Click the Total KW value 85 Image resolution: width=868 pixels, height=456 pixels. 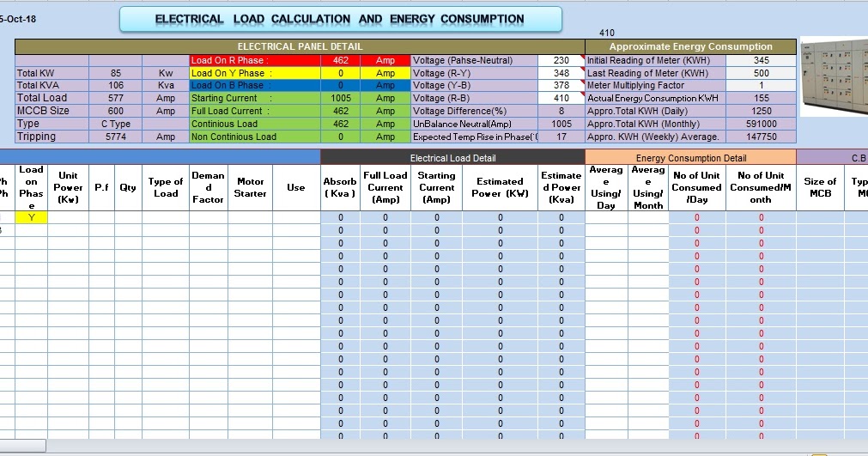coord(115,73)
